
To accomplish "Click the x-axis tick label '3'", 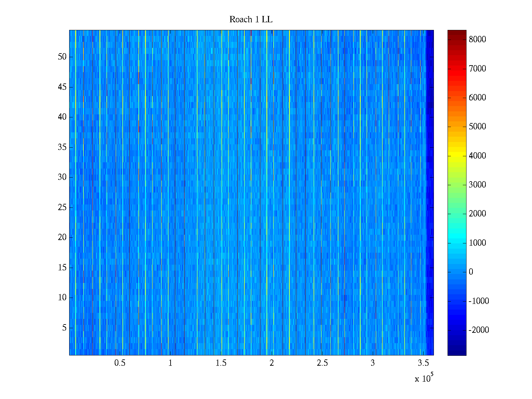I will [x=373, y=363].
